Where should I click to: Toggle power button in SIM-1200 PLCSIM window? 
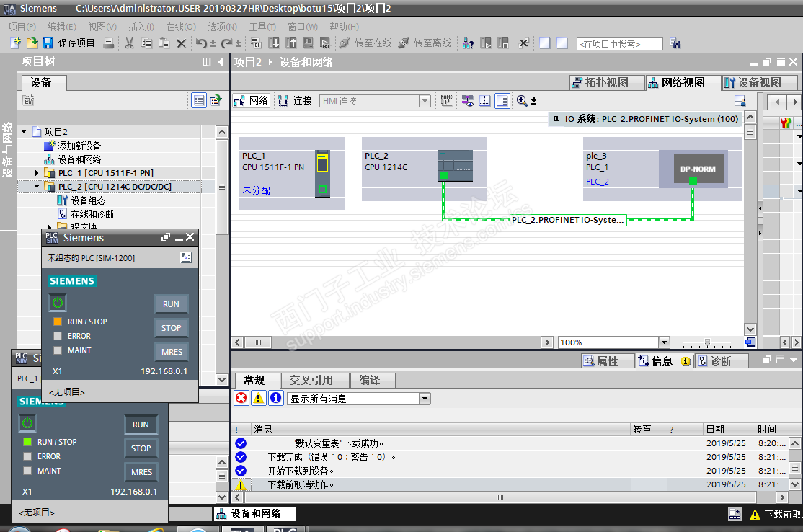pyautogui.click(x=58, y=303)
